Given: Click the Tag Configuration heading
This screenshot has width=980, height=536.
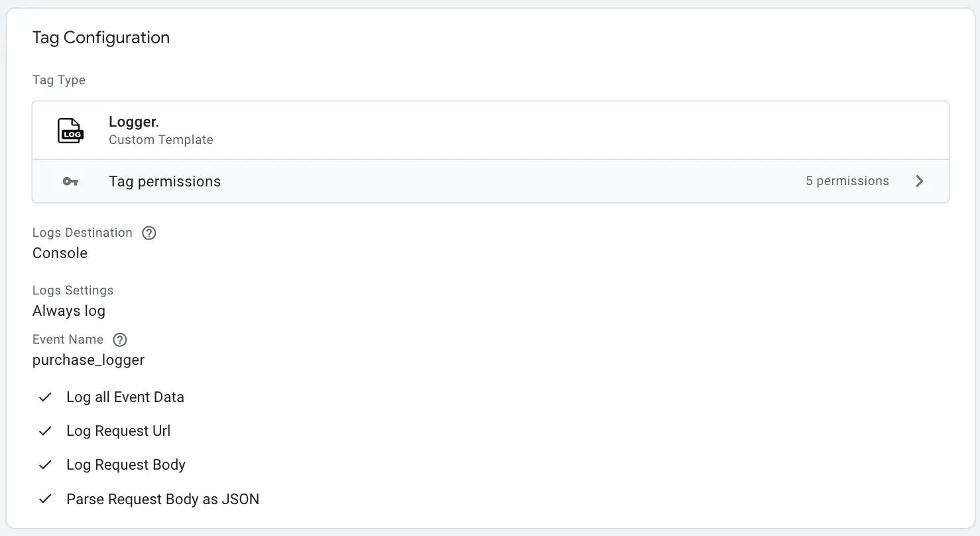Looking at the screenshot, I should tap(101, 38).
